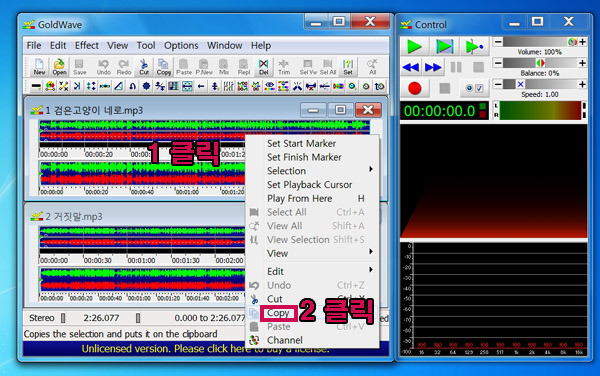Click the plus button beside Volume slider
This screenshot has width=600, height=376.
582,42
